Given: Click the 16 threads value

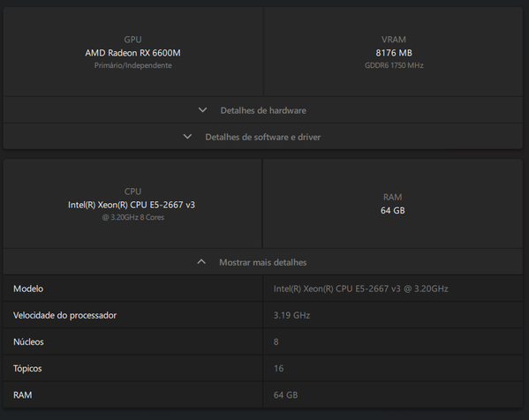Looking at the screenshot, I should (279, 369).
